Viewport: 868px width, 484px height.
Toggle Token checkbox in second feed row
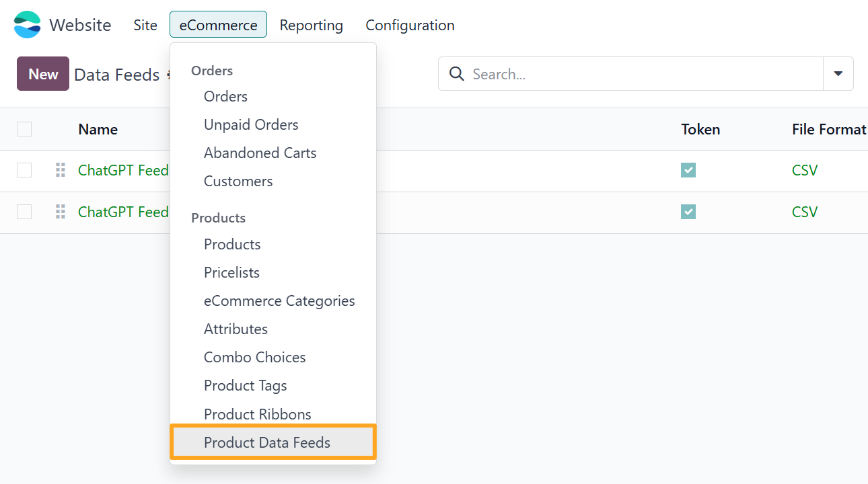point(688,212)
